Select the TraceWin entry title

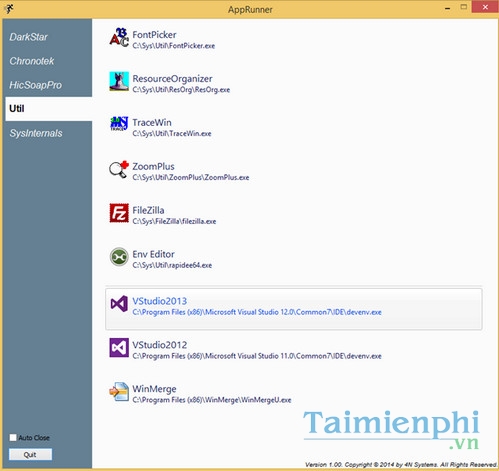152,123
